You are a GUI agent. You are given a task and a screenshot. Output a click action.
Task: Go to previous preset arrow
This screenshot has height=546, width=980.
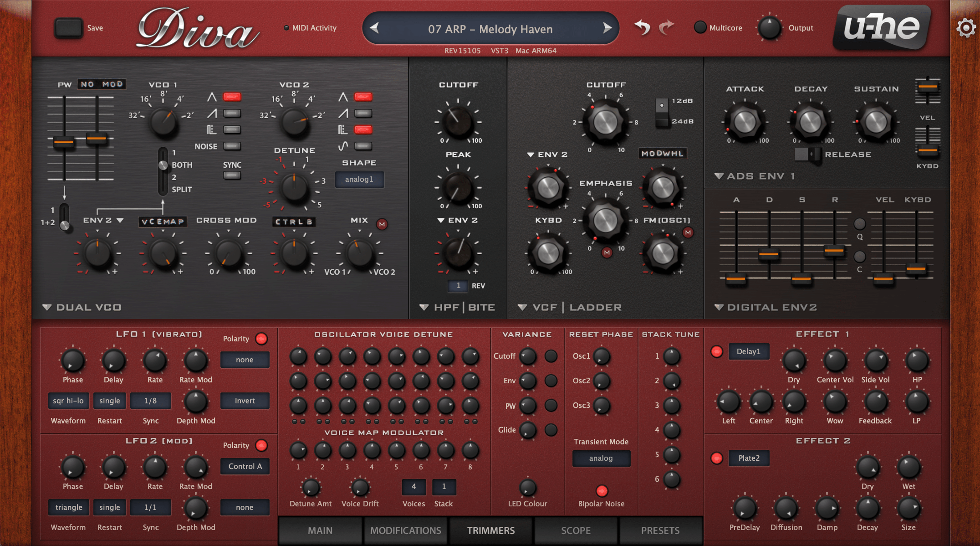pos(374,28)
